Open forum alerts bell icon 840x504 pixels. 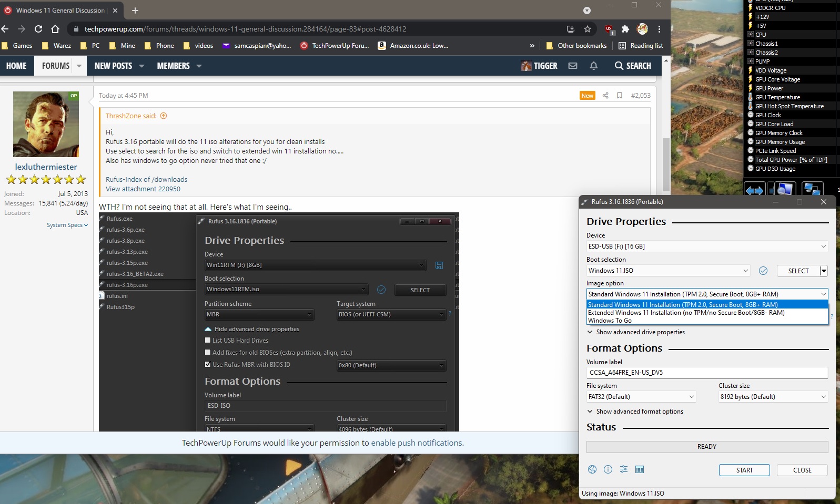click(x=594, y=66)
